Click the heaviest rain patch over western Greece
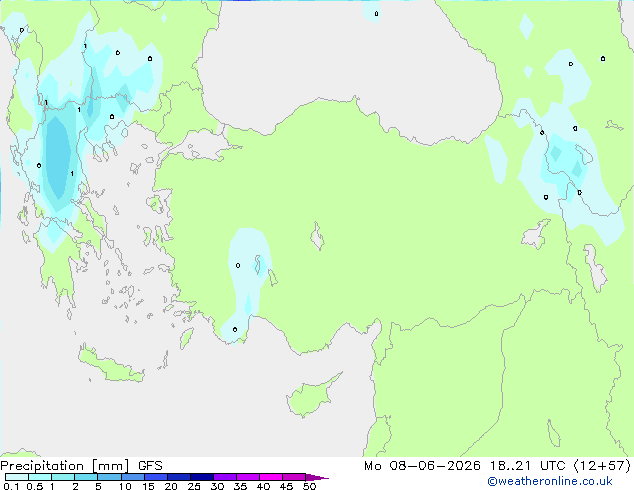634x490 pixels. click(57, 158)
